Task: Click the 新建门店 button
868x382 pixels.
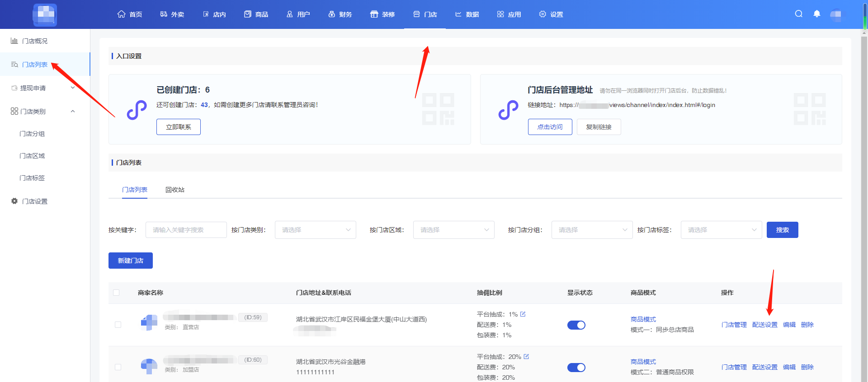Action: [130, 261]
